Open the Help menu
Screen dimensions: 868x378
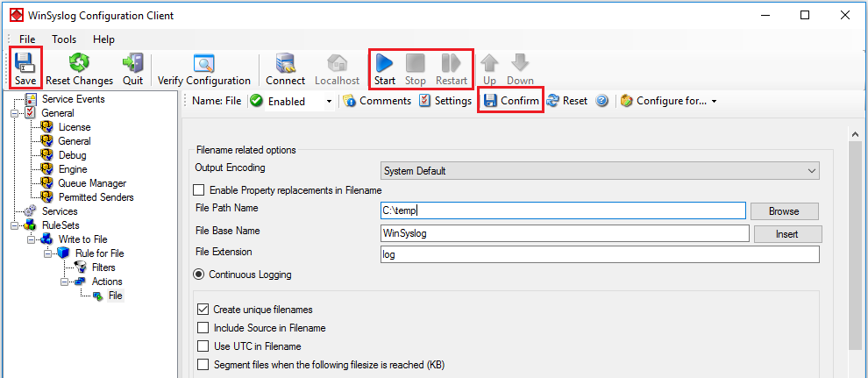click(103, 39)
